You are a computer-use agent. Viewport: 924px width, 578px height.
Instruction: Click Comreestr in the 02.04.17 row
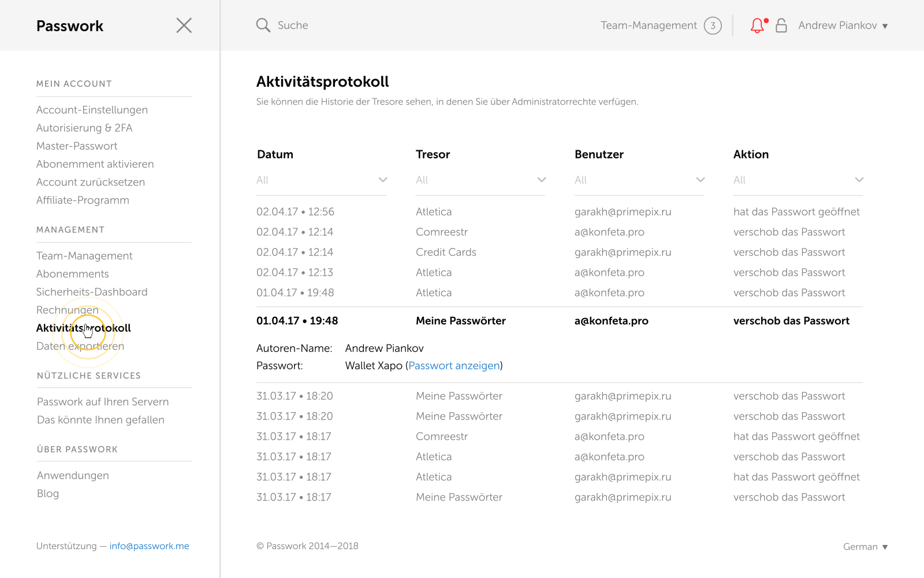[x=442, y=232]
